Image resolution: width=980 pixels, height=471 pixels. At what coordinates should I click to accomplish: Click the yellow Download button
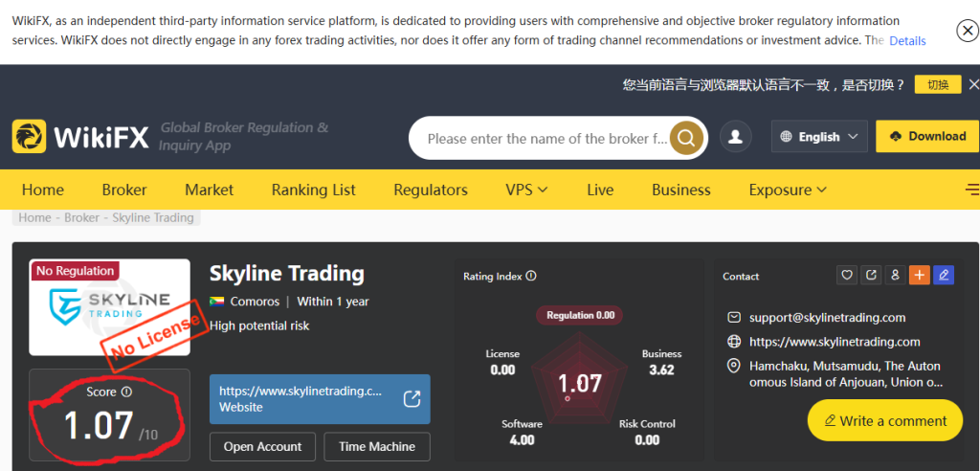tap(927, 136)
